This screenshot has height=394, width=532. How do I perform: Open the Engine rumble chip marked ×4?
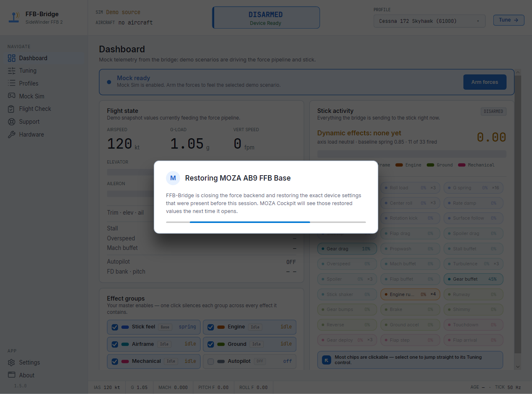click(x=410, y=294)
